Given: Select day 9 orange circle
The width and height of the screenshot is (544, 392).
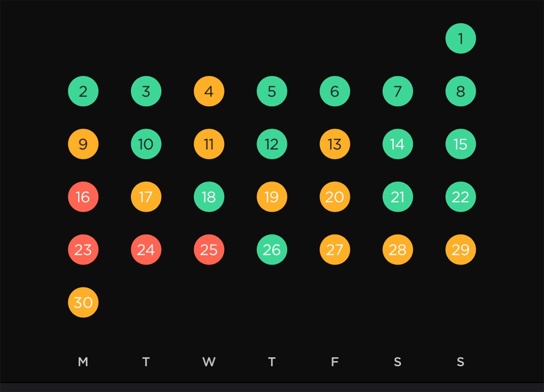Looking at the screenshot, I should pyautogui.click(x=83, y=144).
